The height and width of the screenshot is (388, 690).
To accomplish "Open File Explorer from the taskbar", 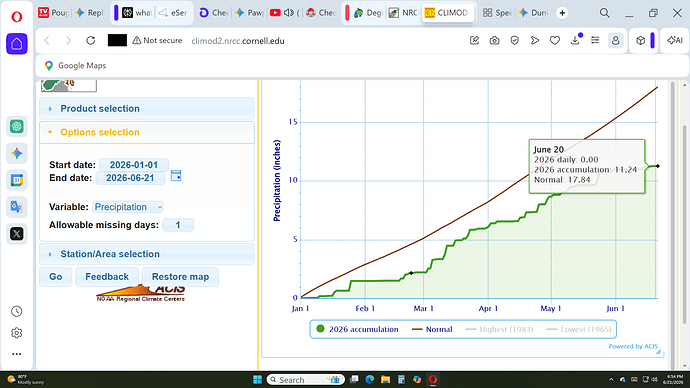I will point(385,379).
